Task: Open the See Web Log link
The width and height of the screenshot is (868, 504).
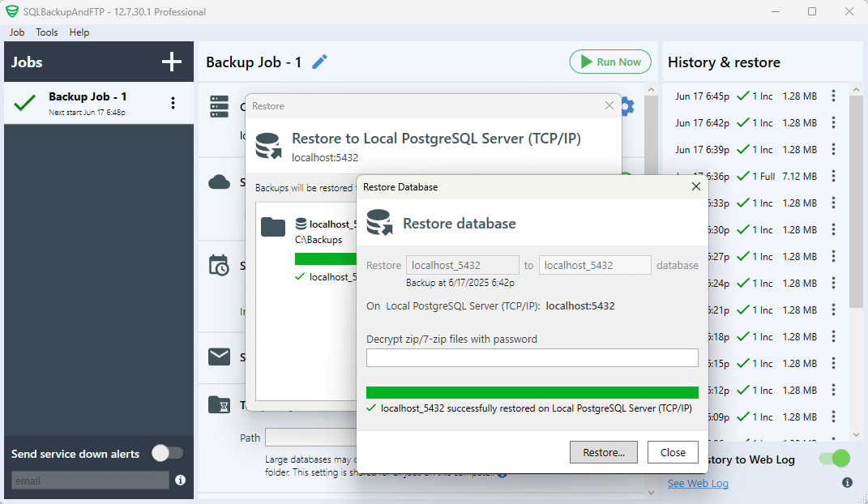Action: coord(698,483)
